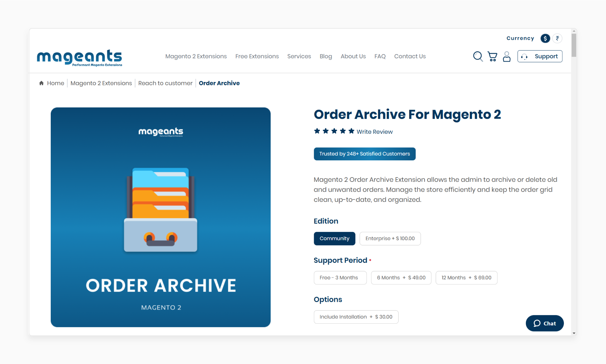The width and height of the screenshot is (606, 364).
Task: Select Free - 3 Months support period
Action: tap(339, 278)
